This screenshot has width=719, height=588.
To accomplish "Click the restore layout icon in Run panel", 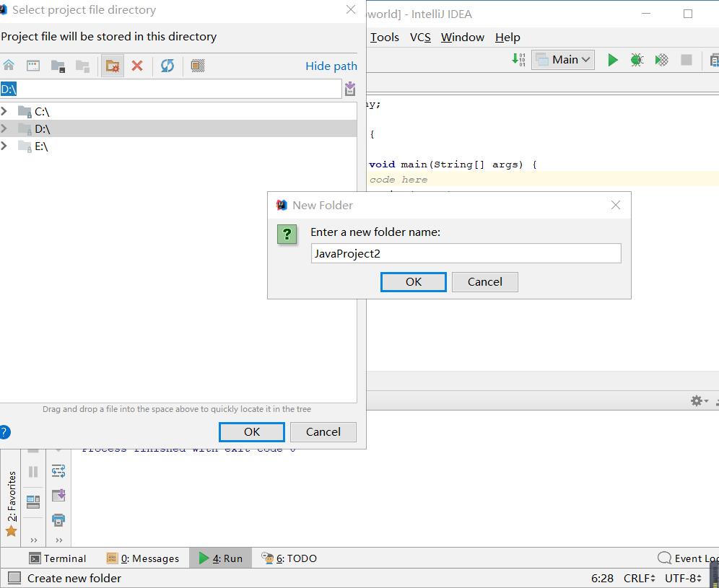I will (33, 502).
